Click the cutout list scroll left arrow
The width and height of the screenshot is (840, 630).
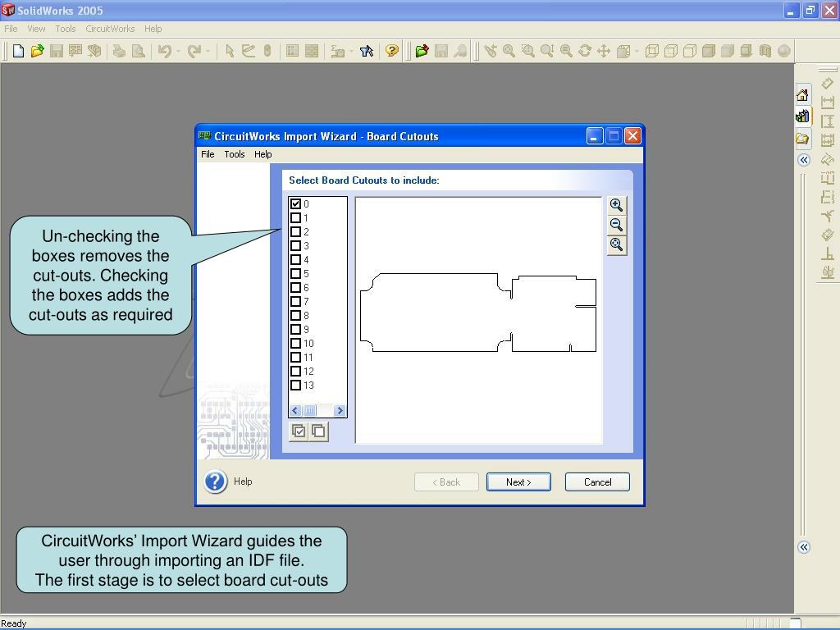coord(295,411)
